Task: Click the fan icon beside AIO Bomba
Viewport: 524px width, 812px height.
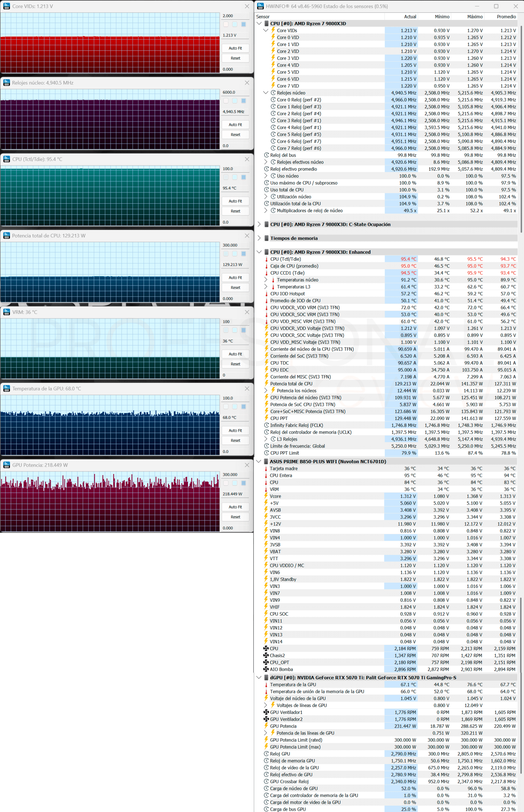Action: (x=266, y=669)
